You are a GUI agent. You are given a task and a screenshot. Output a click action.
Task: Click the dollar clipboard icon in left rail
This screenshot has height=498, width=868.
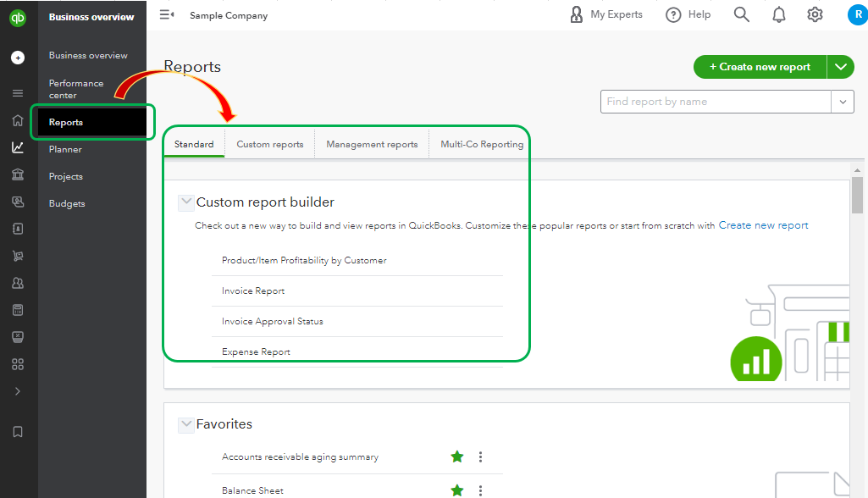18,228
